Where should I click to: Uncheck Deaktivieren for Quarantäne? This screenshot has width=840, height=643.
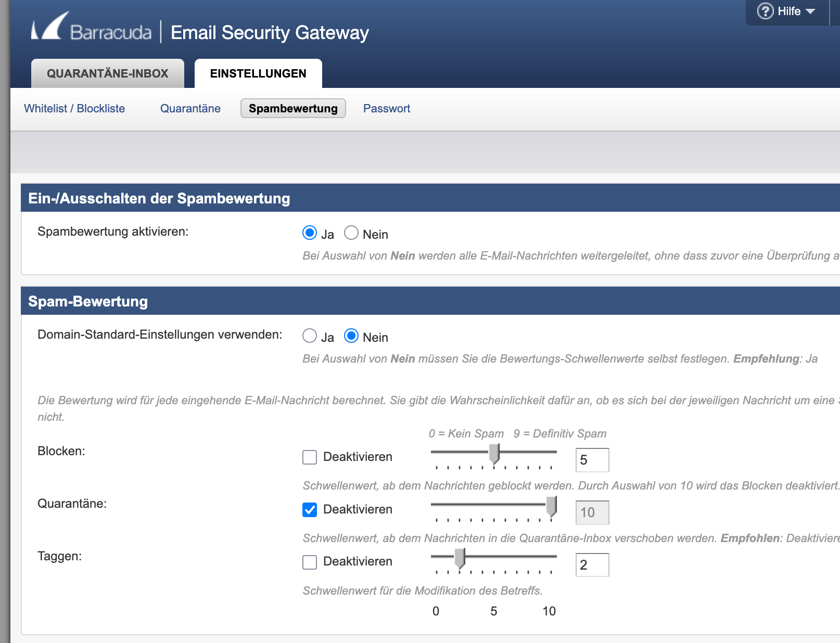click(310, 510)
